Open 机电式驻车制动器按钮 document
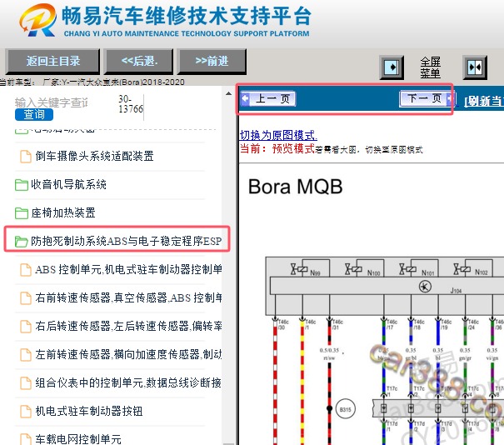Image resolution: width=504 pixels, height=445 pixels. 88,411
